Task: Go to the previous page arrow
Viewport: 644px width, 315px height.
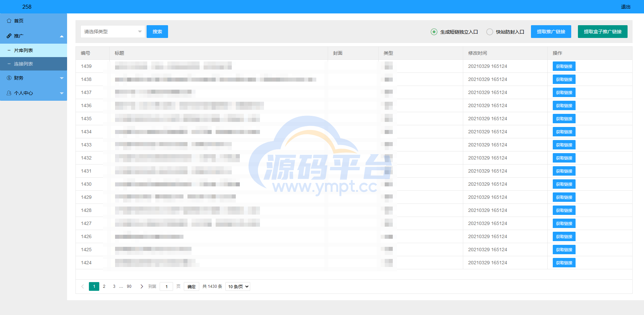Action: 83,286
